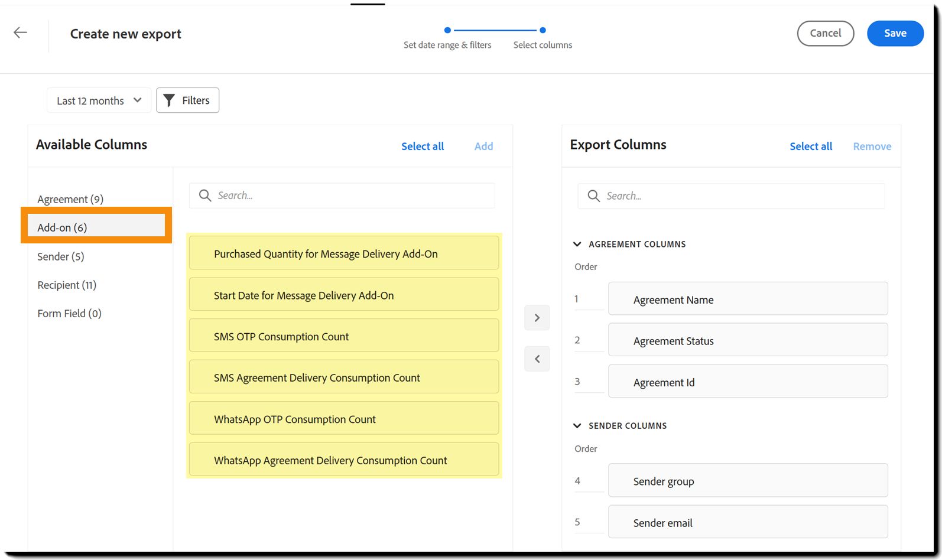The height and width of the screenshot is (560, 942).
Task: Select the Agreement Status export column
Action: click(x=748, y=340)
